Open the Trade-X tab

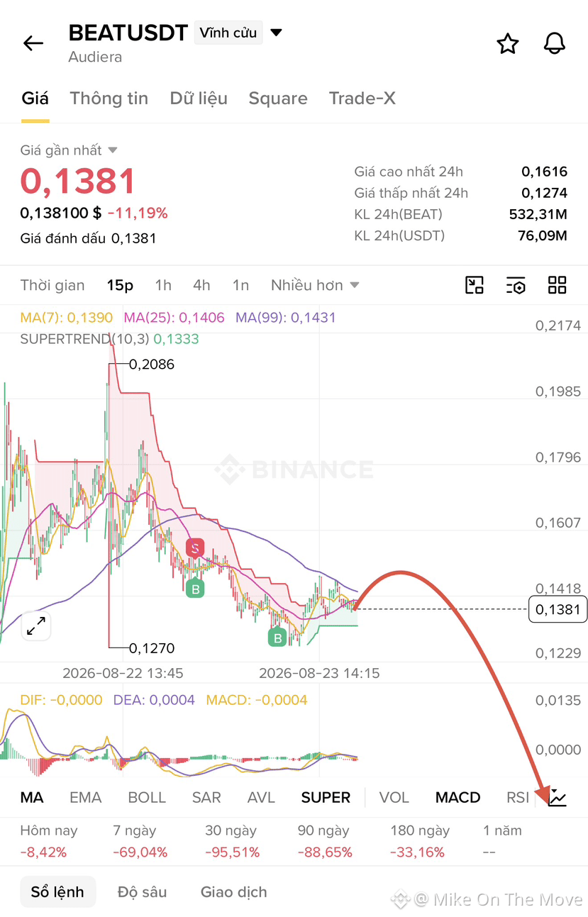[362, 99]
